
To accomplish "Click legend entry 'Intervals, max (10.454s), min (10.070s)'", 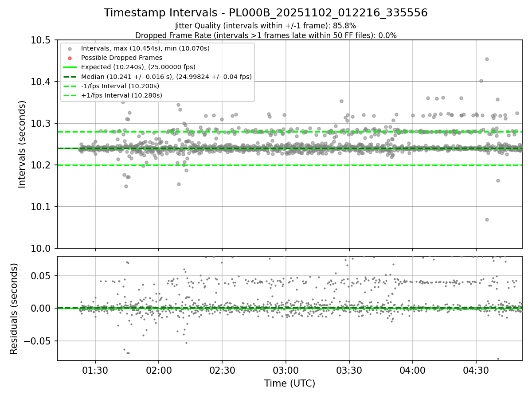I will click(145, 48).
